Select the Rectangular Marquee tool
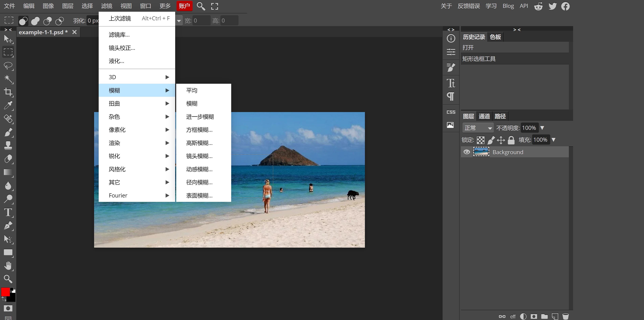Image resolution: width=644 pixels, height=320 pixels. point(8,52)
